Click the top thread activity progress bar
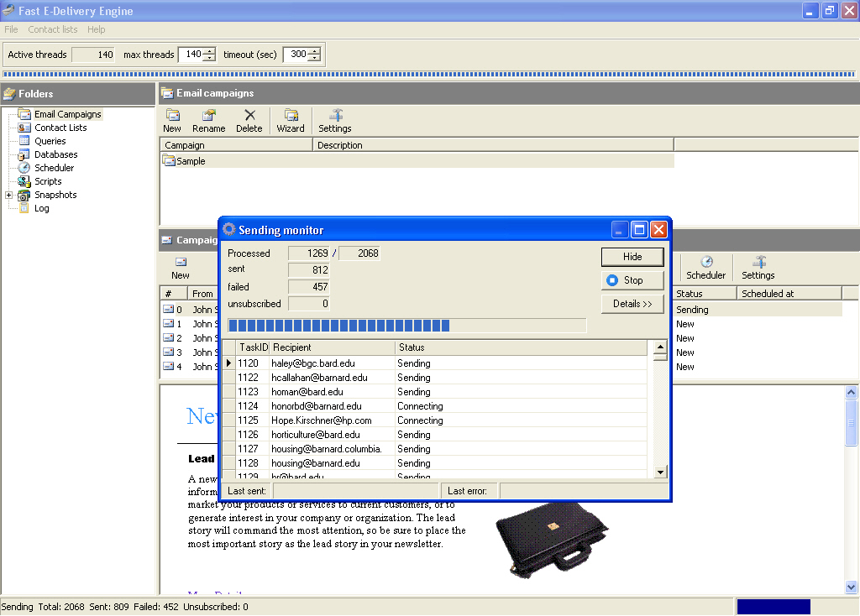860x616 pixels. [429, 74]
